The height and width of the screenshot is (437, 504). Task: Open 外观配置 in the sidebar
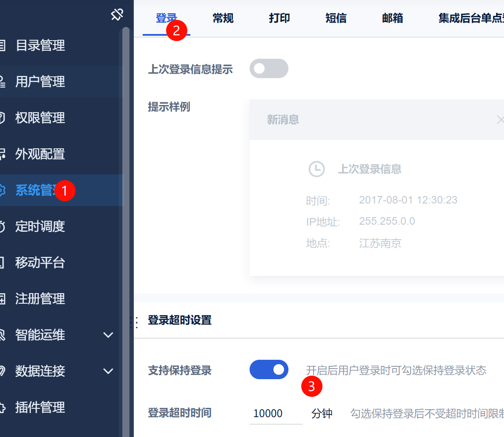pos(40,154)
